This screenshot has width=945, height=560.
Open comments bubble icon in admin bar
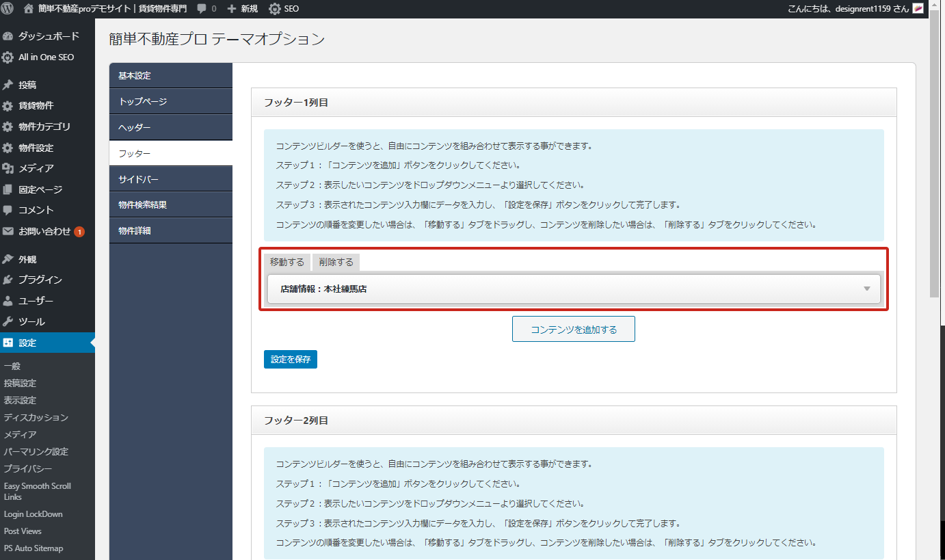(x=202, y=9)
